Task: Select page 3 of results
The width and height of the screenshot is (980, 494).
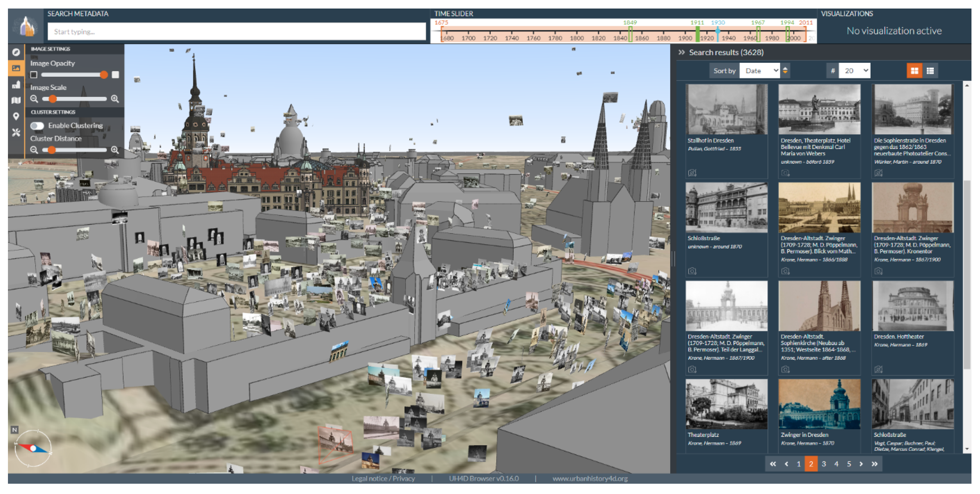Action: pyautogui.click(x=824, y=464)
